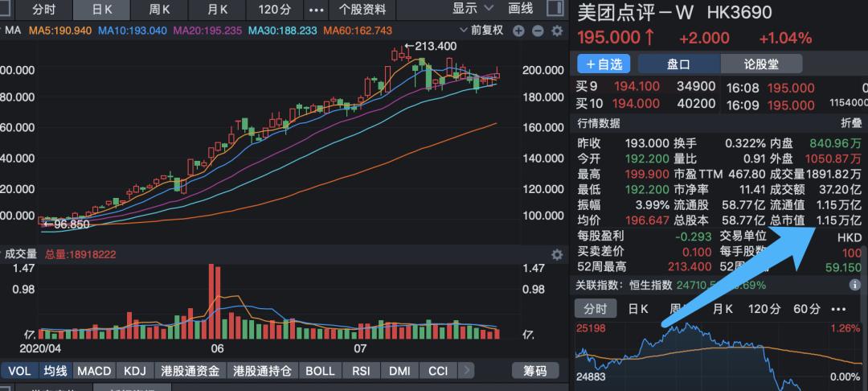Click the 均价 value 196.647

[x=646, y=220]
